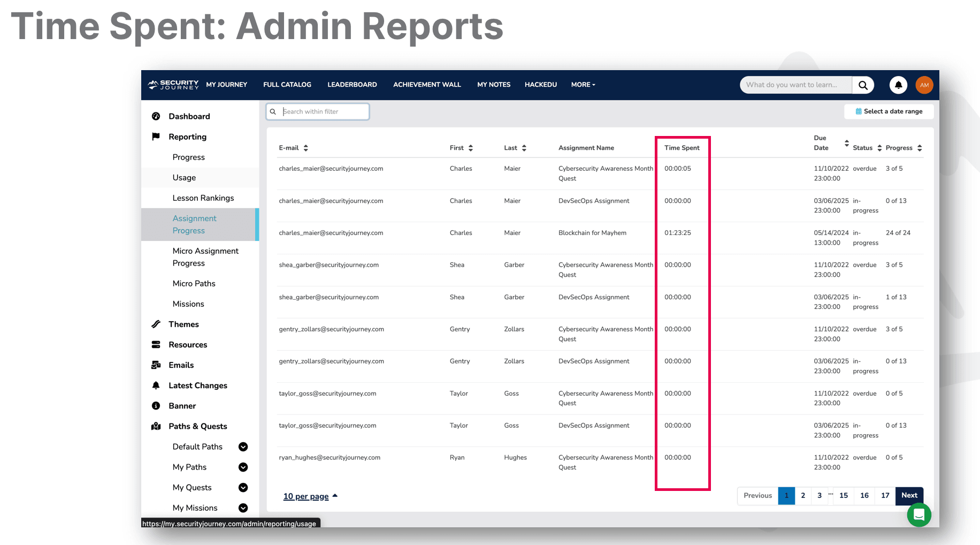Click the magnifying glass search button
The image size is (980, 545).
click(863, 85)
